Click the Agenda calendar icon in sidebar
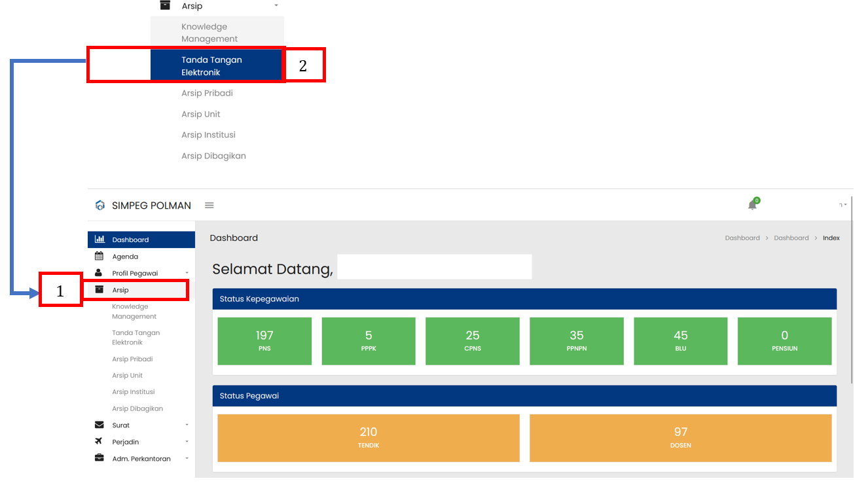Screen dimensions: 868x485 coord(99,257)
